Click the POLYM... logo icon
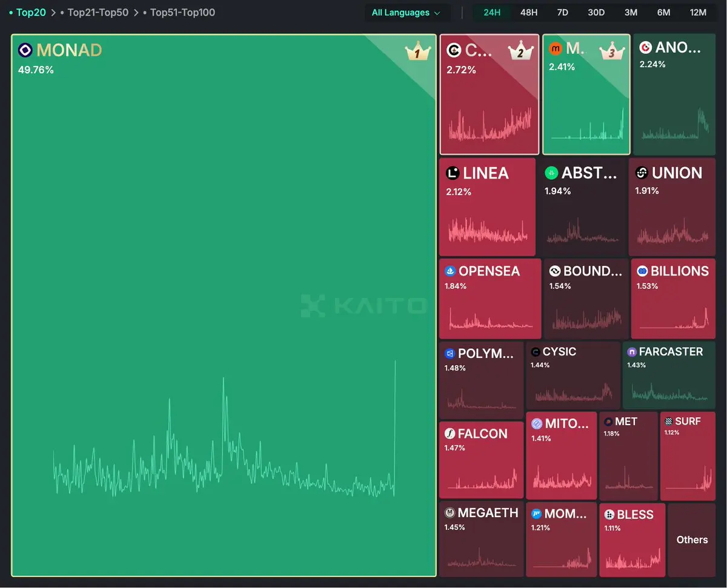Screen dimensions: 727x588 (450, 354)
